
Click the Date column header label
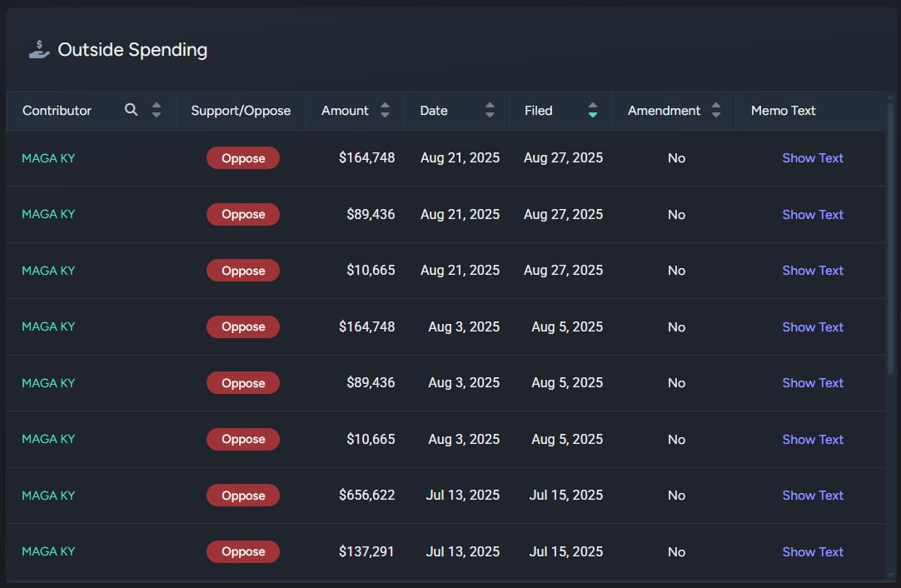(x=434, y=111)
